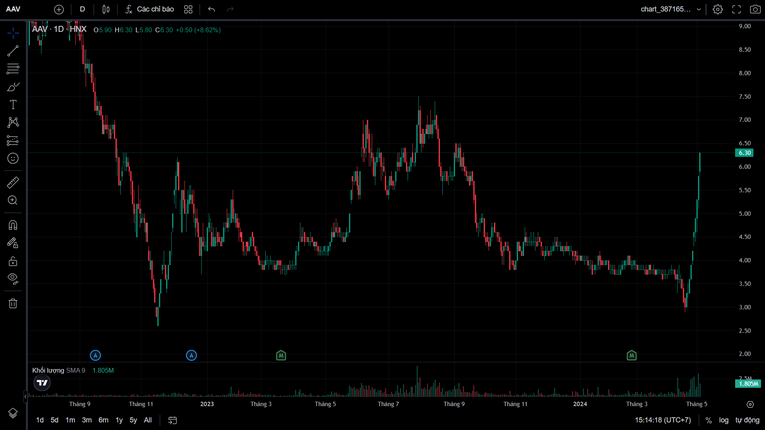
Task: Toggle magnet mode for drawings
Action: click(x=13, y=225)
